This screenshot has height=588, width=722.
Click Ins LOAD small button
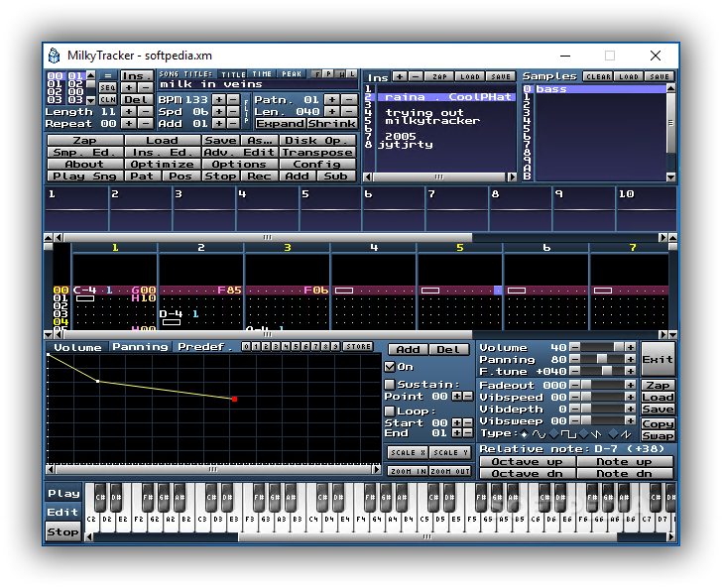470,76
